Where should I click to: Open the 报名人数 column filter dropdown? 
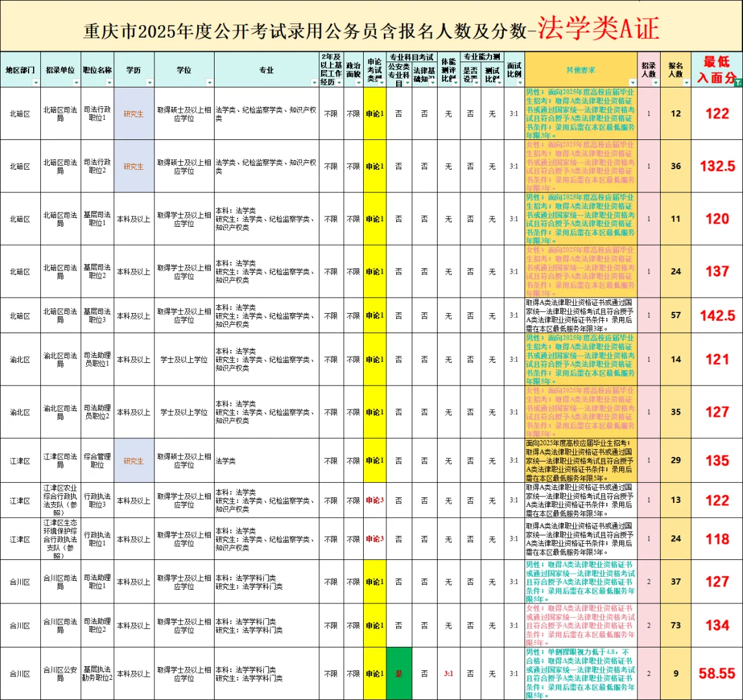687,83
